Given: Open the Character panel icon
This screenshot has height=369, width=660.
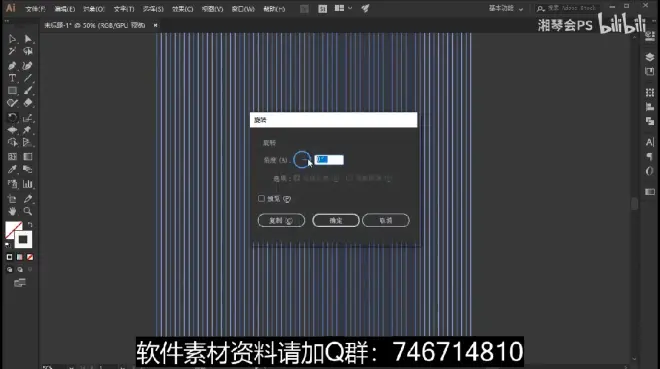Looking at the screenshot, I should (649, 142).
